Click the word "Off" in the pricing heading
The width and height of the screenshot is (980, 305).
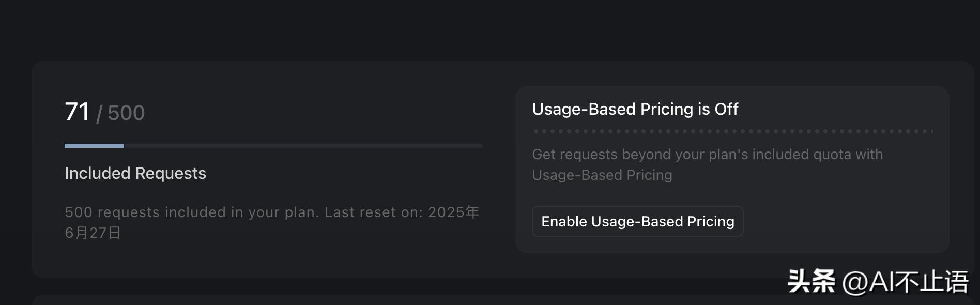click(726, 109)
